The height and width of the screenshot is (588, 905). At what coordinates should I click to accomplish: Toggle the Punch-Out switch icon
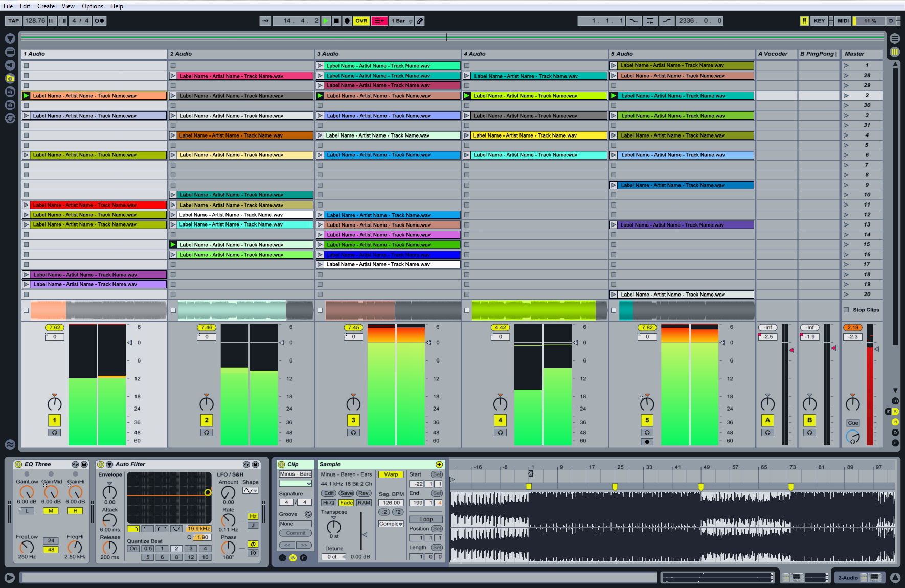click(667, 21)
